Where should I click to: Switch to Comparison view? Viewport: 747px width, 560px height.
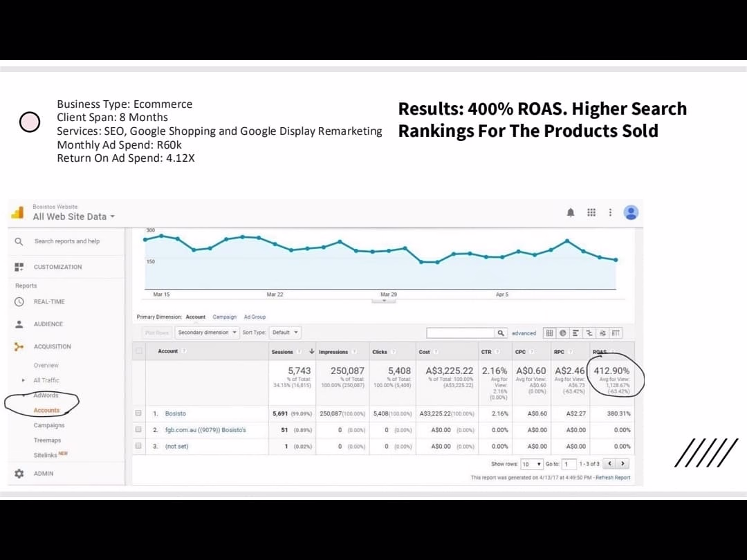coord(589,333)
